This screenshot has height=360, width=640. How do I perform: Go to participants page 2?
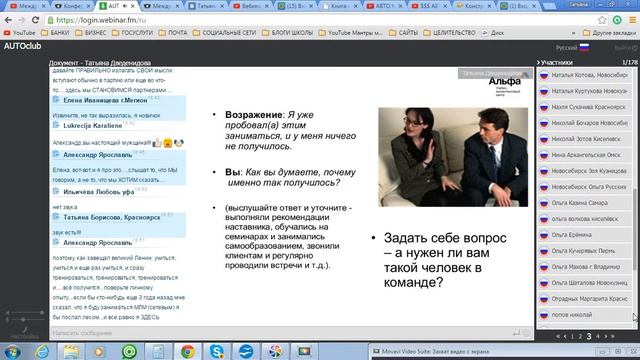pos(580,336)
